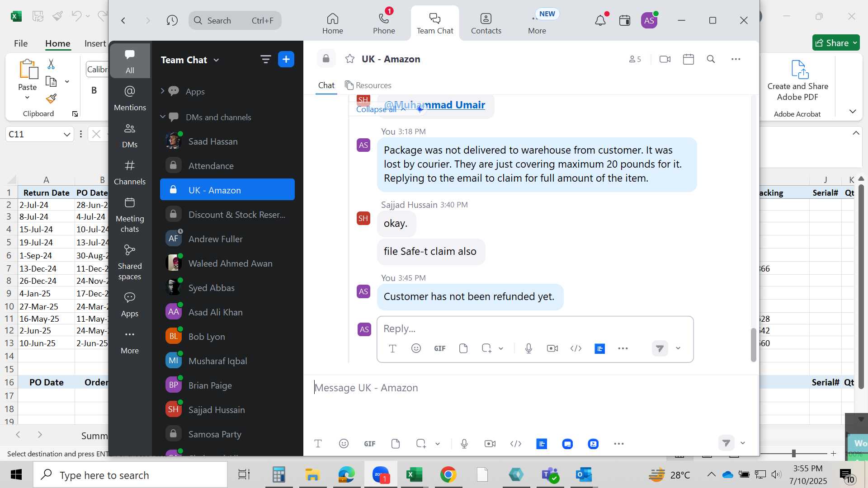Open send options arrow in reply box
The height and width of the screenshot is (488, 868).
[678, 348]
